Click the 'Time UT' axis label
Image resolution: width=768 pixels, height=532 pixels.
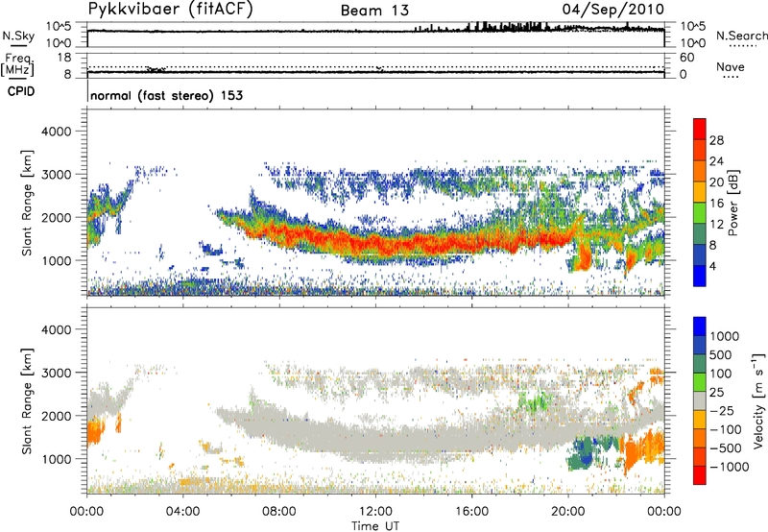[x=375, y=526]
